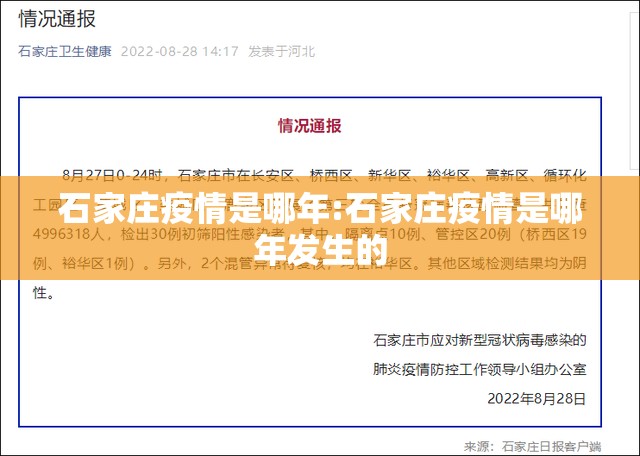Screen dimensions: 640x456
Task: Click the banner's second line 年发生的
Action: tap(320, 245)
